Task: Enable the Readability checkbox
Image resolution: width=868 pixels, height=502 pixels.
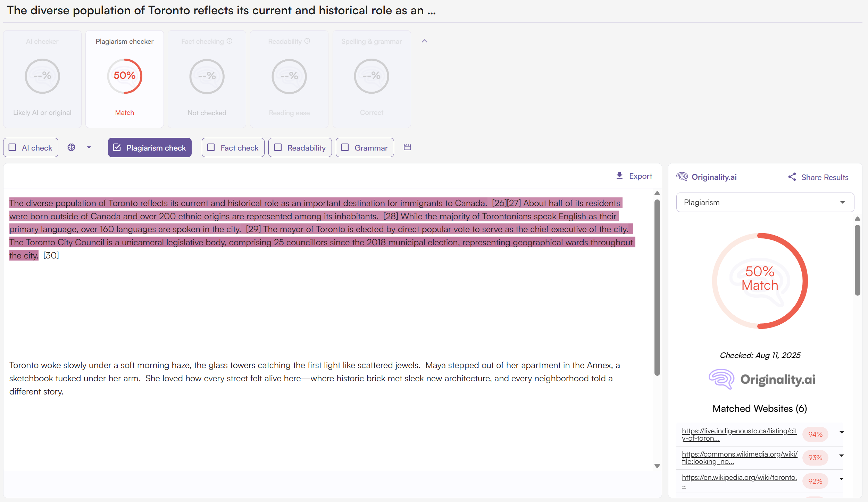Action: [x=278, y=147]
